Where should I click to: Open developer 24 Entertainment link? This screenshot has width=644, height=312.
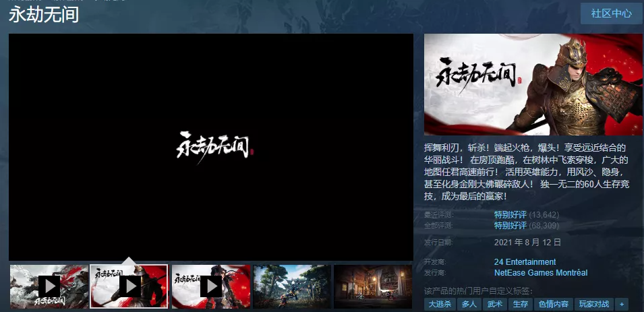click(x=525, y=262)
